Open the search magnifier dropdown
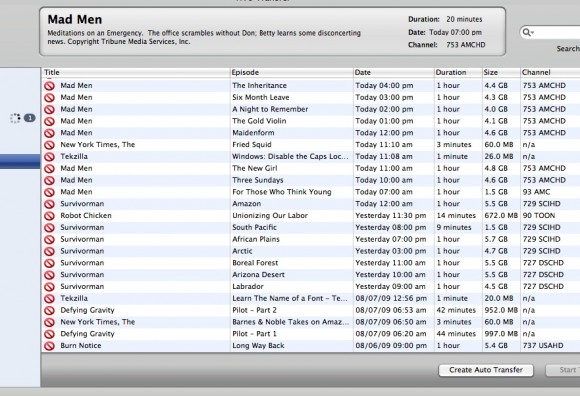 [527, 33]
